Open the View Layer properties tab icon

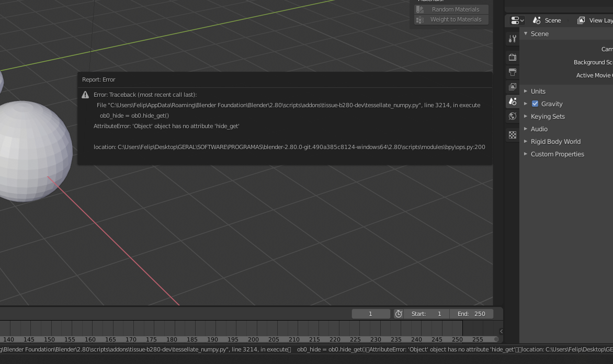click(x=513, y=86)
